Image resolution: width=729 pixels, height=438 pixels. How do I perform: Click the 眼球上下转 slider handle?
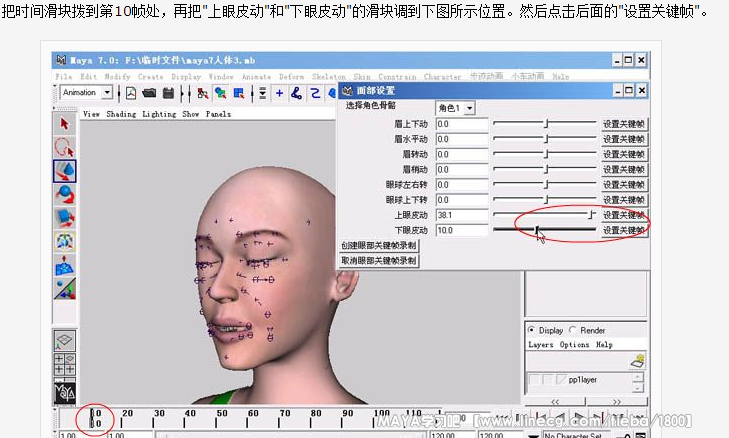click(547, 199)
